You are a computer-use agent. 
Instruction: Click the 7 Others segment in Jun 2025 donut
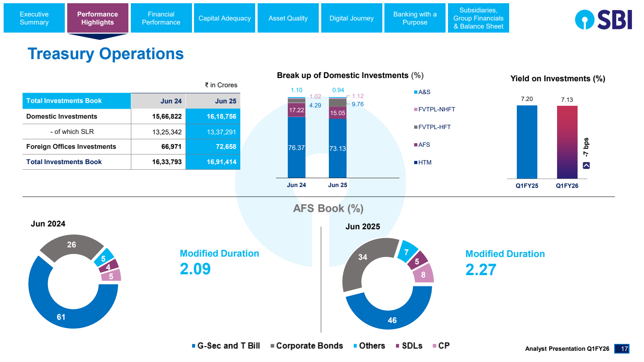[x=407, y=252]
